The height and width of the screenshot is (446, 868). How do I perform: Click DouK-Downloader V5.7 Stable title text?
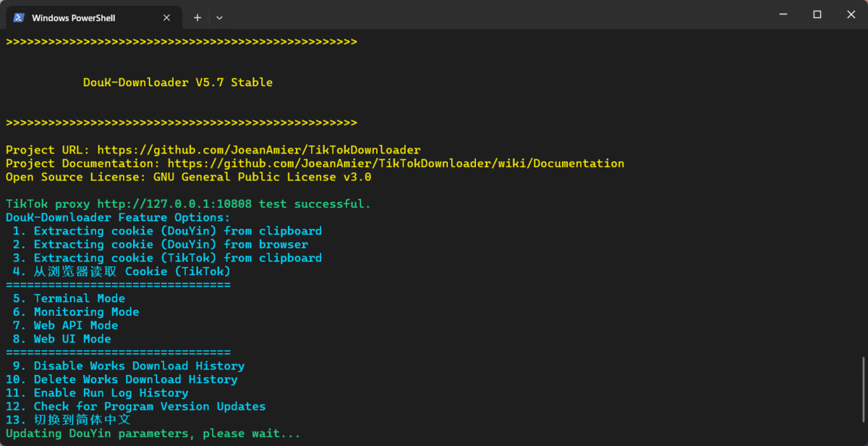(x=178, y=83)
